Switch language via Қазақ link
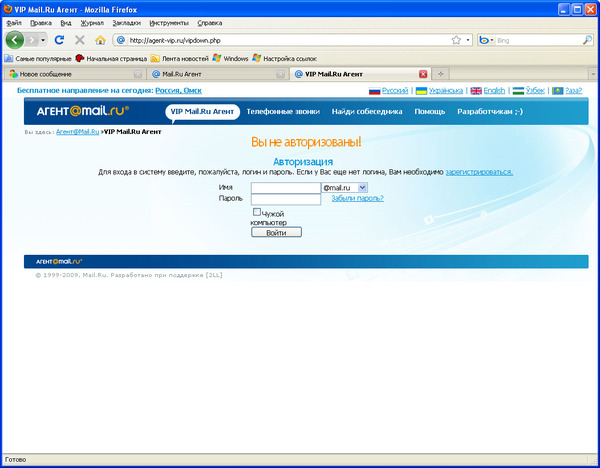The image size is (600, 468). [574, 91]
